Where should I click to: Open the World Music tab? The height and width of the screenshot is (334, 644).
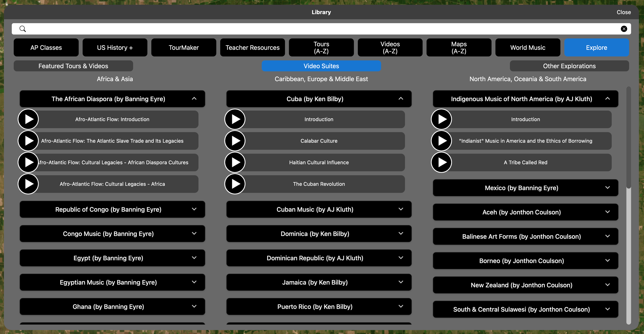(528, 47)
